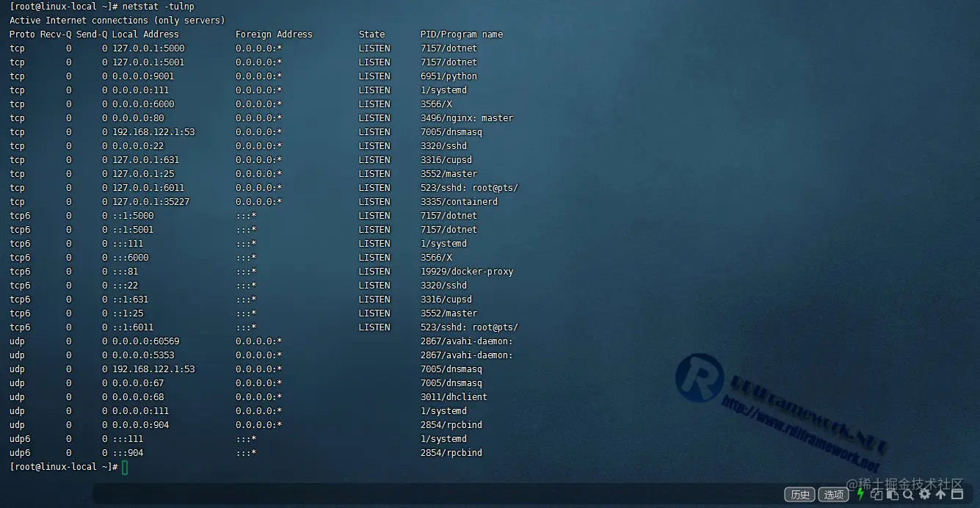Select tcp6 local address ::1:6011

pyautogui.click(x=133, y=327)
